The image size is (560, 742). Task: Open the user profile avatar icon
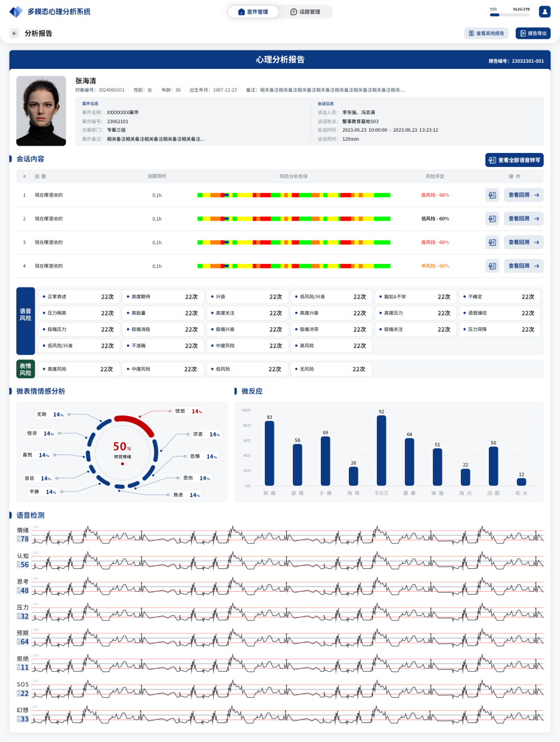(x=544, y=12)
